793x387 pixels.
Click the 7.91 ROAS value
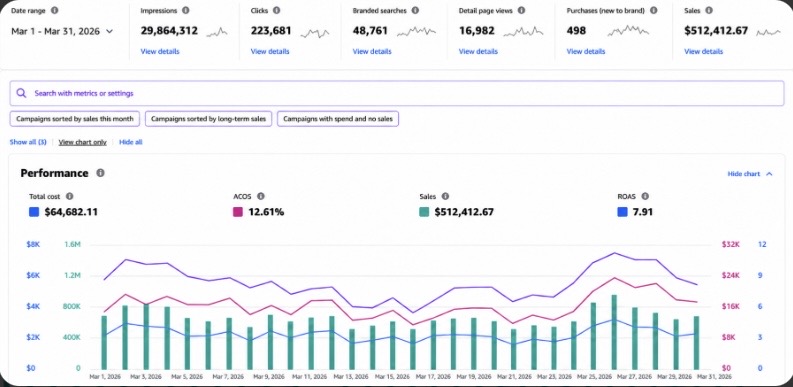pos(642,212)
